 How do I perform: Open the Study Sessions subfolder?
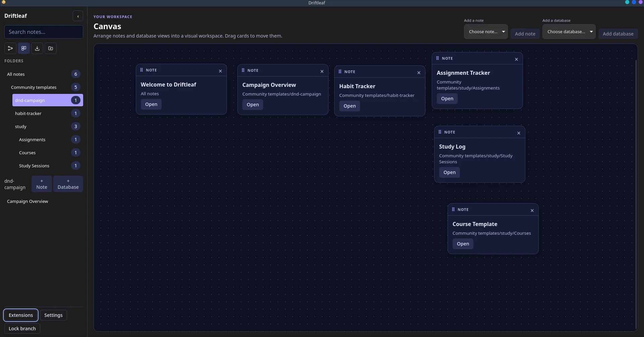click(50, 166)
